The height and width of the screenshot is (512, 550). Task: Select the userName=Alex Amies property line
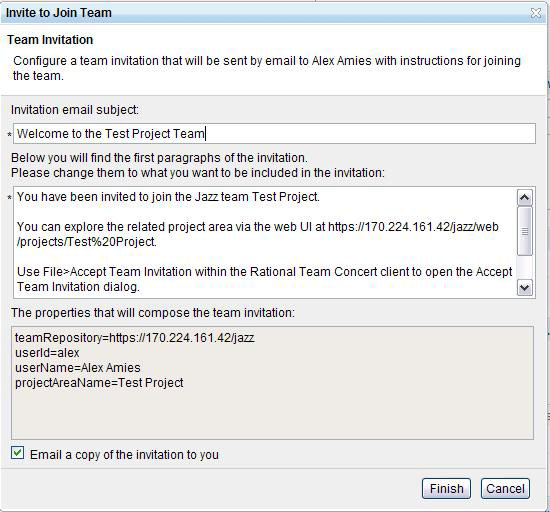click(x=78, y=368)
